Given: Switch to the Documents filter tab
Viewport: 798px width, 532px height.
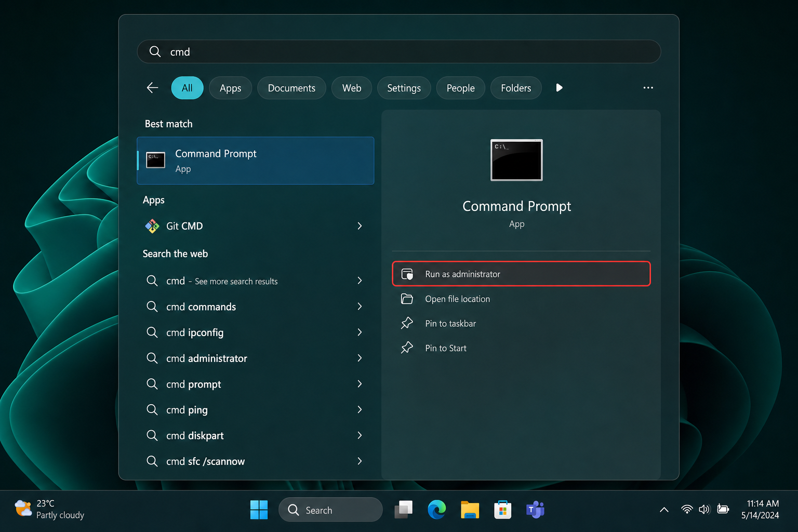Looking at the screenshot, I should (291, 88).
